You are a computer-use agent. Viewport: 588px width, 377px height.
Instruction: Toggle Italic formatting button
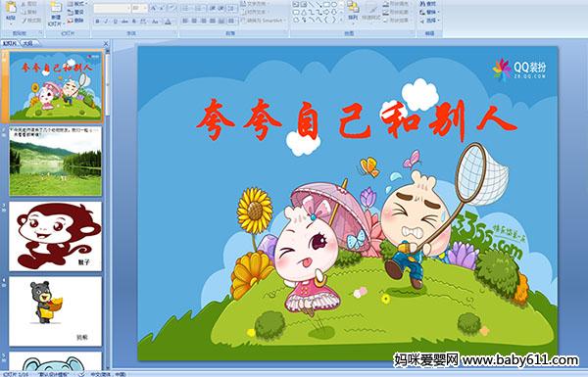106,22
